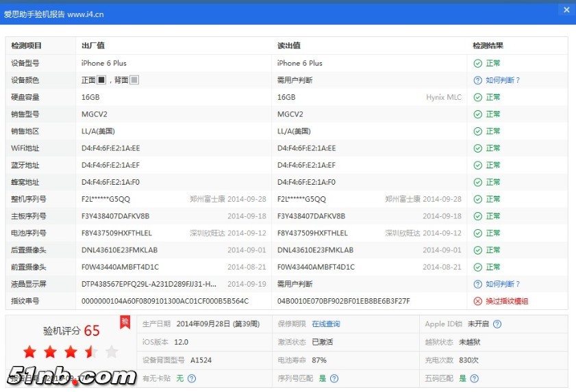Click the star rating under 验机评分
This screenshot has width=576, height=392.
pyautogui.click(x=71, y=352)
